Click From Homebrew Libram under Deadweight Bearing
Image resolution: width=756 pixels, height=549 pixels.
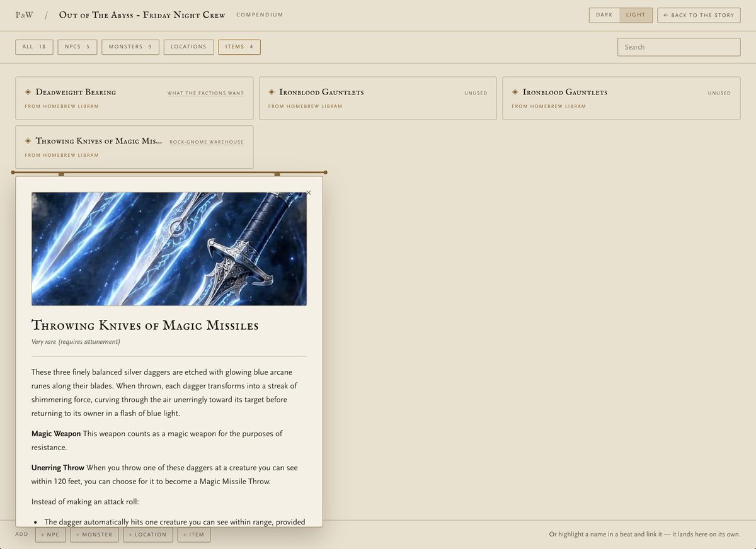(x=62, y=106)
